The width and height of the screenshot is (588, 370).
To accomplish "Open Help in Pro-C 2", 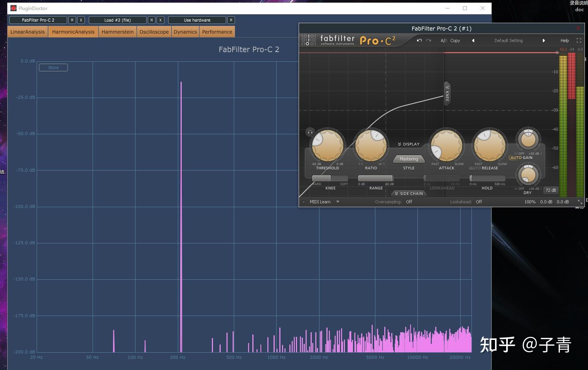I will click(x=564, y=41).
